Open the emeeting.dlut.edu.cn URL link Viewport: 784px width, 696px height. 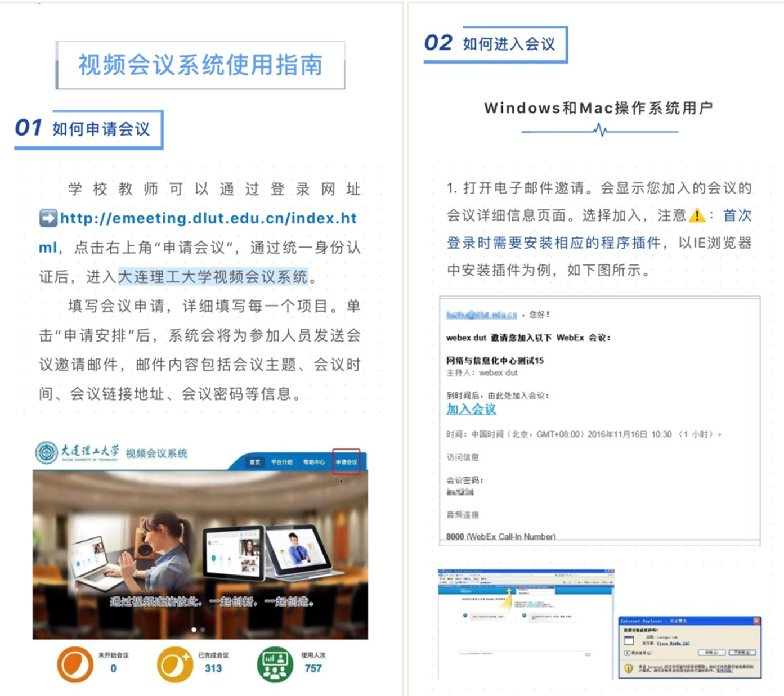click(208, 218)
